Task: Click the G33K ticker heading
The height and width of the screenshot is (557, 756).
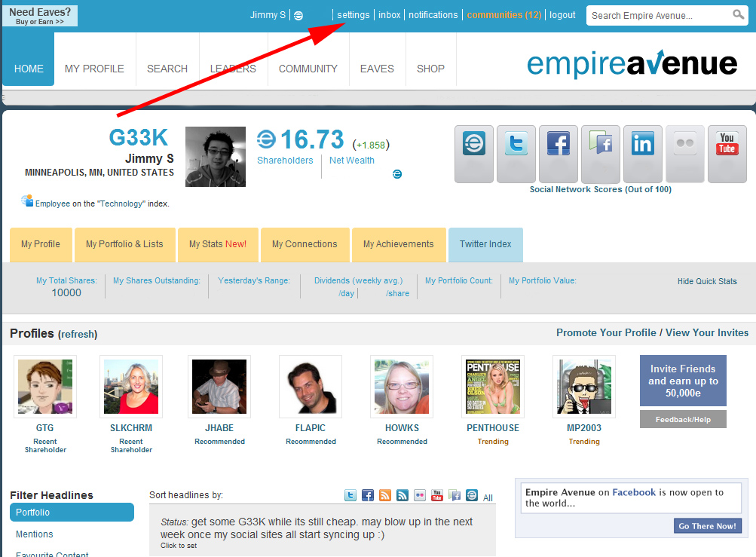Action: pyautogui.click(x=139, y=137)
